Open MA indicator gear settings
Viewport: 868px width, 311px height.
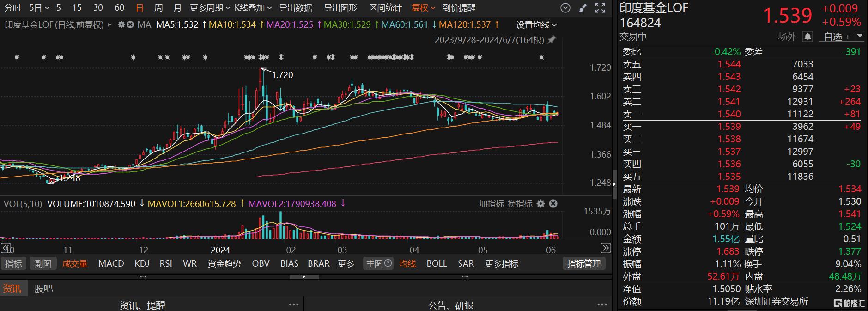(121, 24)
